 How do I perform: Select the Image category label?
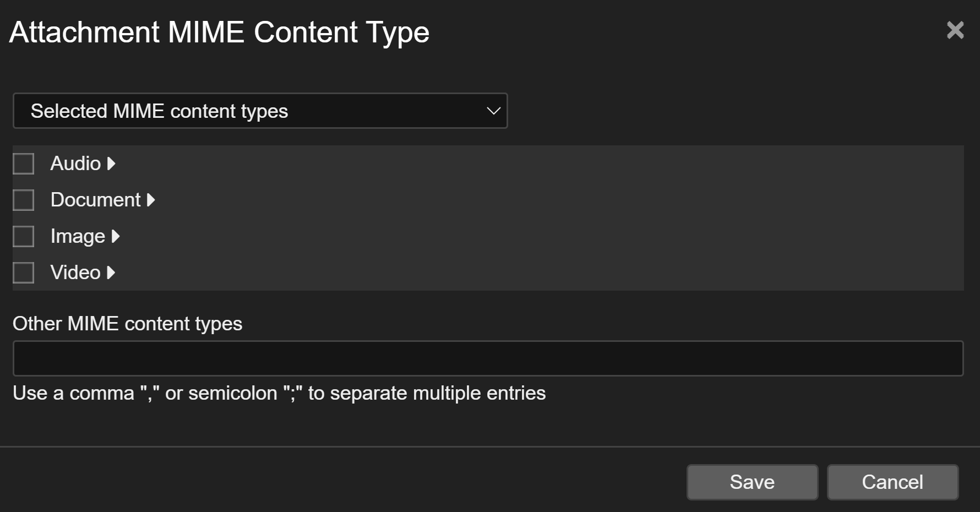[x=78, y=236]
